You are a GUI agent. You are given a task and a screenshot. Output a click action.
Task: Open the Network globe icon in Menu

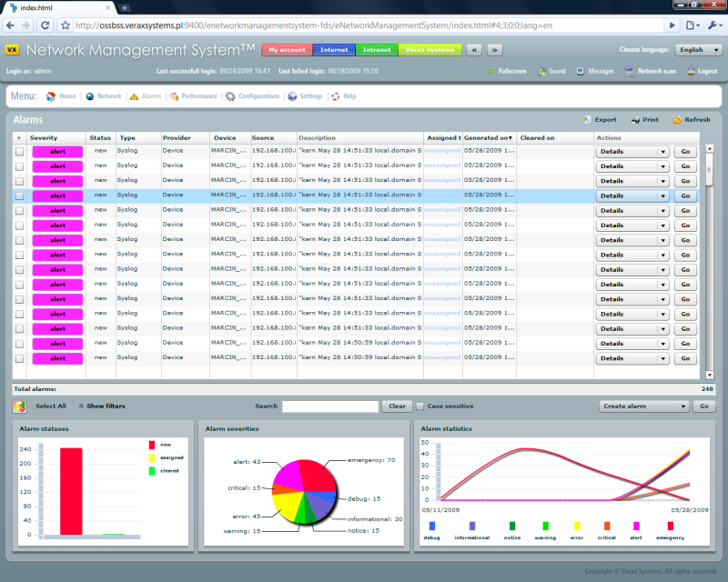[x=90, y=96]
